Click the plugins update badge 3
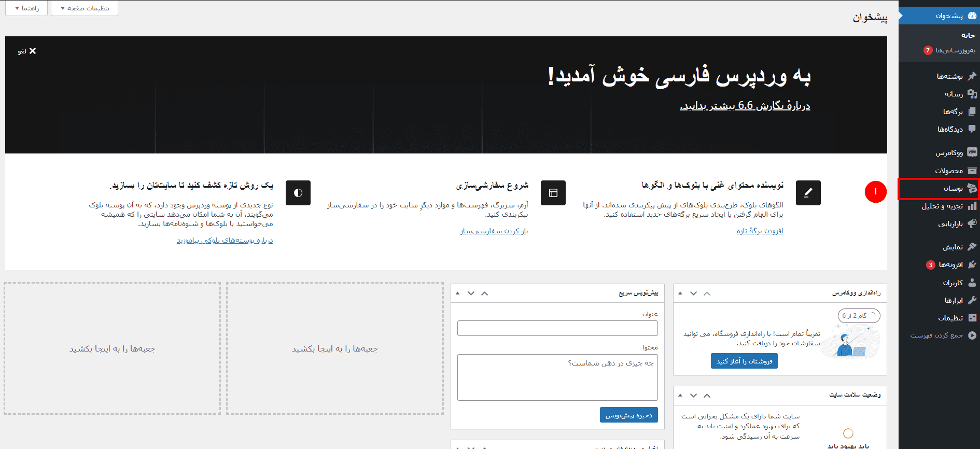The width and height of the screenshot is (980, 449). 931,265
